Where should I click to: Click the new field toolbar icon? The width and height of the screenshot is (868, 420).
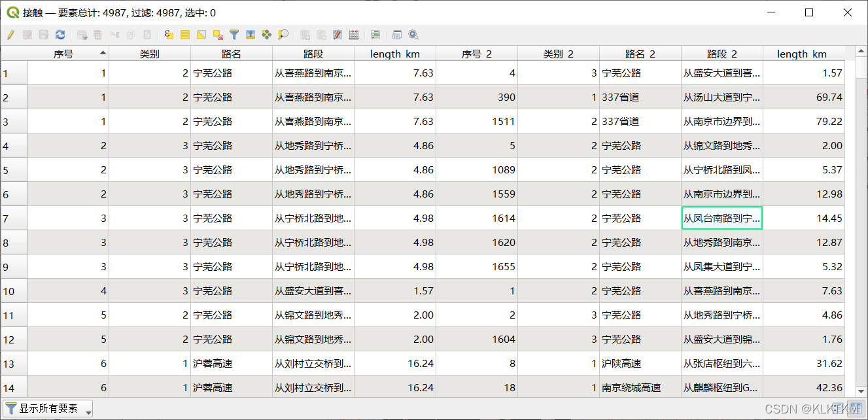click(x=305, y=35)
